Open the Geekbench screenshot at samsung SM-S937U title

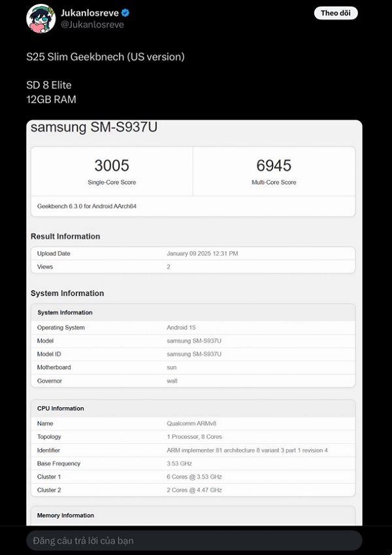point(94,127)
